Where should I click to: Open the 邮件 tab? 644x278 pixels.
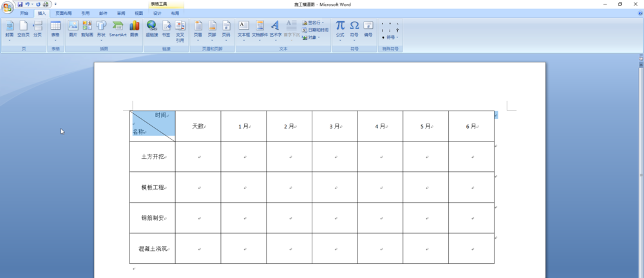coord(103,13)
